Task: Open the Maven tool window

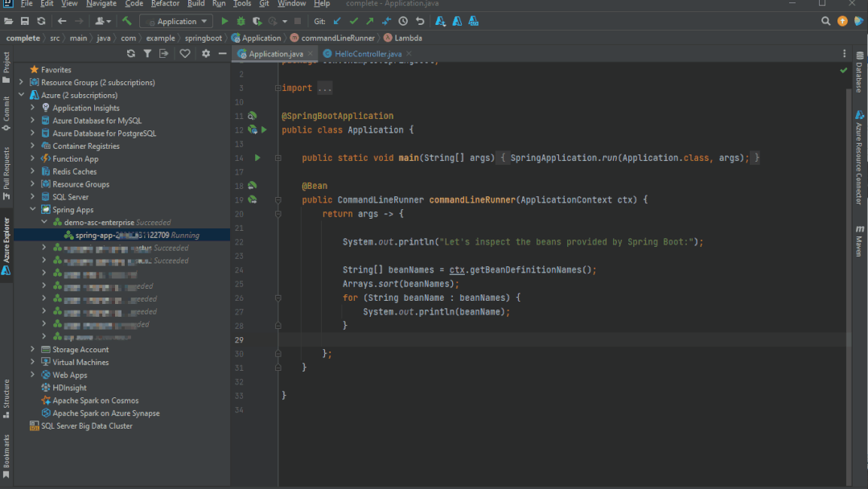Action: point(859,240)
